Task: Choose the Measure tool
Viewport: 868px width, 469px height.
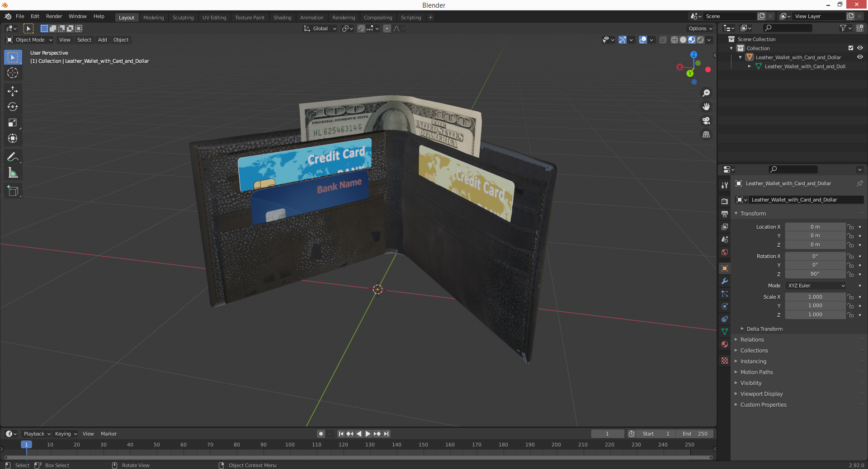Action: tap(13, 173)
